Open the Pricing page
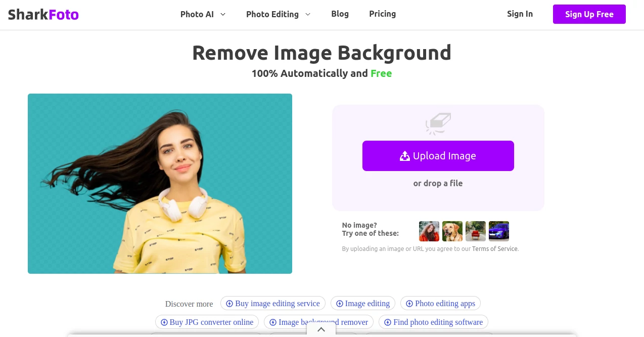This screenshot has height=337, width=644. tap(382, 14)
